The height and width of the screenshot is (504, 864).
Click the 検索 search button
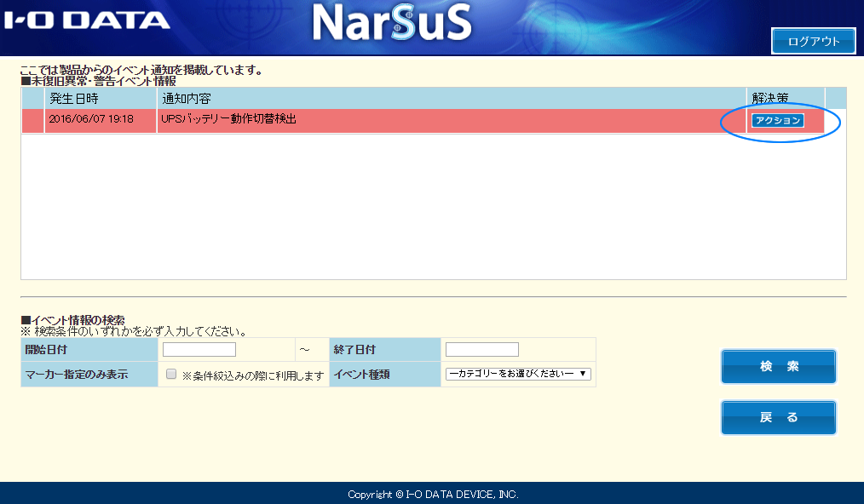[779, 366]
